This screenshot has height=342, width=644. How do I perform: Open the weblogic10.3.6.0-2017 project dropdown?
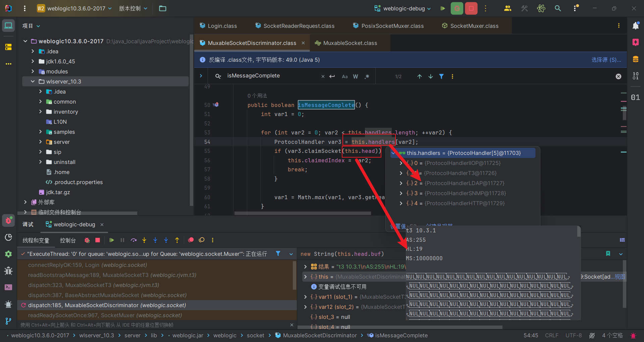(74, 8)
